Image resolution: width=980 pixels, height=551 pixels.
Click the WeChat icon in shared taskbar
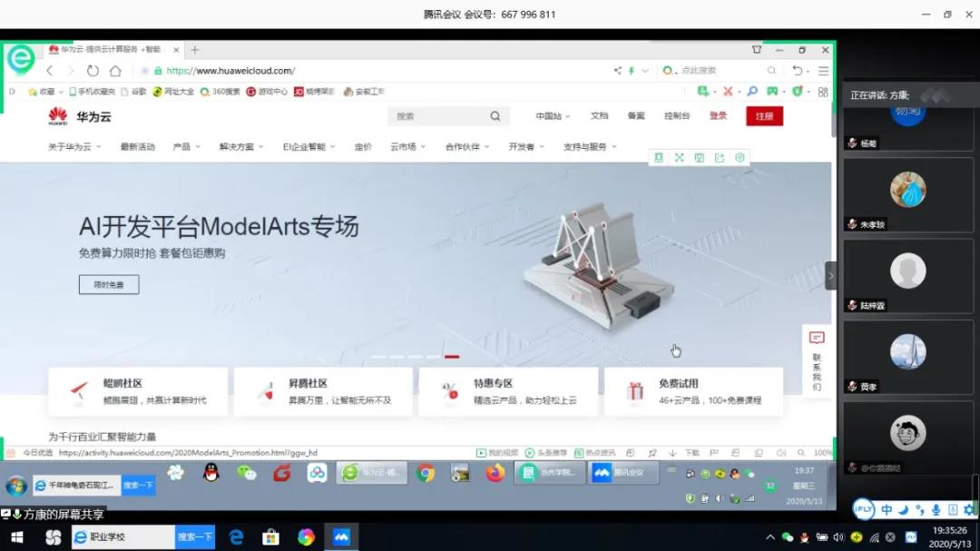(x=246, y=473)
